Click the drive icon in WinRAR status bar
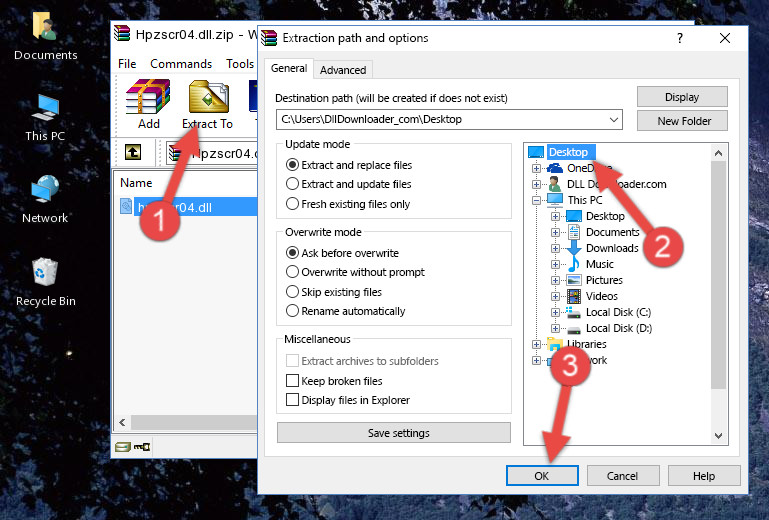769x520 pixels. point(123,446)
